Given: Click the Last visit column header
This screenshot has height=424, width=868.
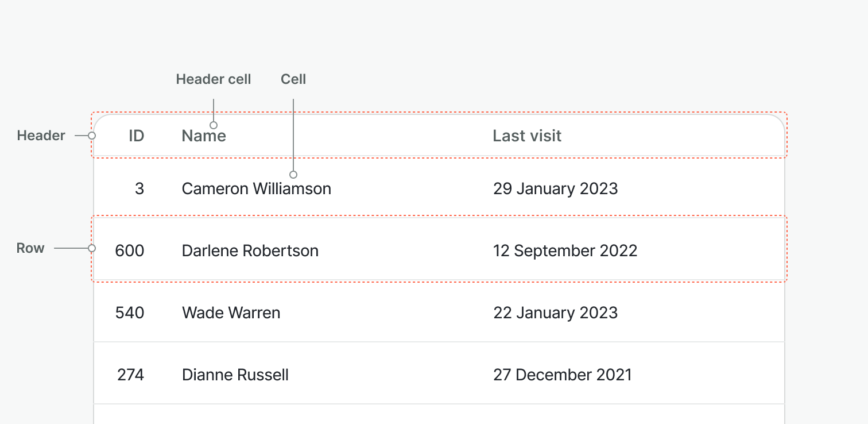Looking at the screenshot, I should [x=527, y=136].
